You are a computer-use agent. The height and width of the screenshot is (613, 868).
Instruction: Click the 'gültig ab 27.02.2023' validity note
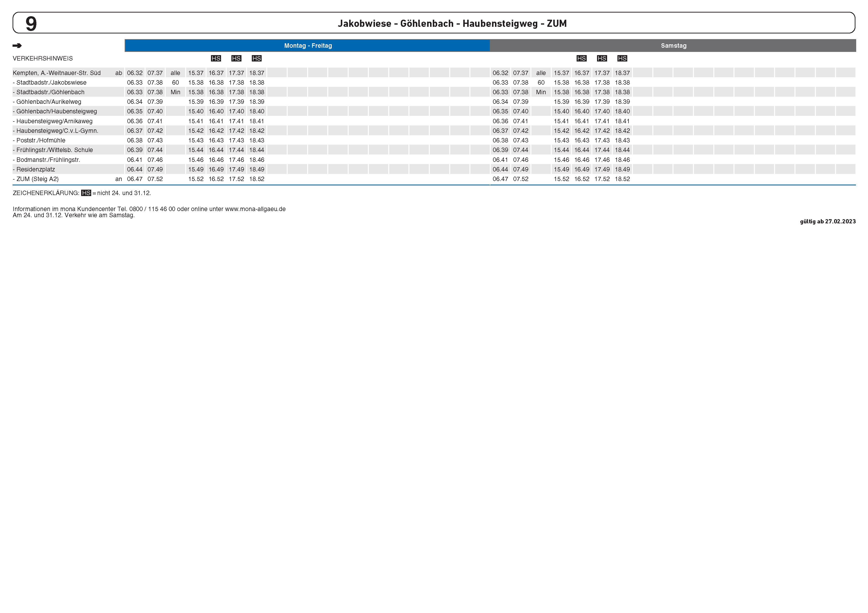tap(827, 221)
